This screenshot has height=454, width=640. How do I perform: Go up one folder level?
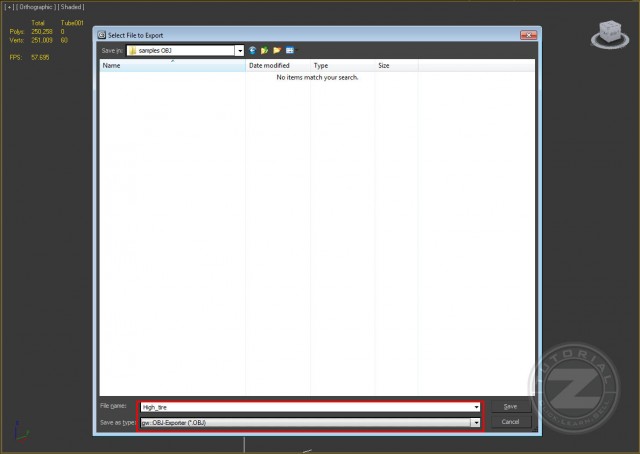point(264,49)
